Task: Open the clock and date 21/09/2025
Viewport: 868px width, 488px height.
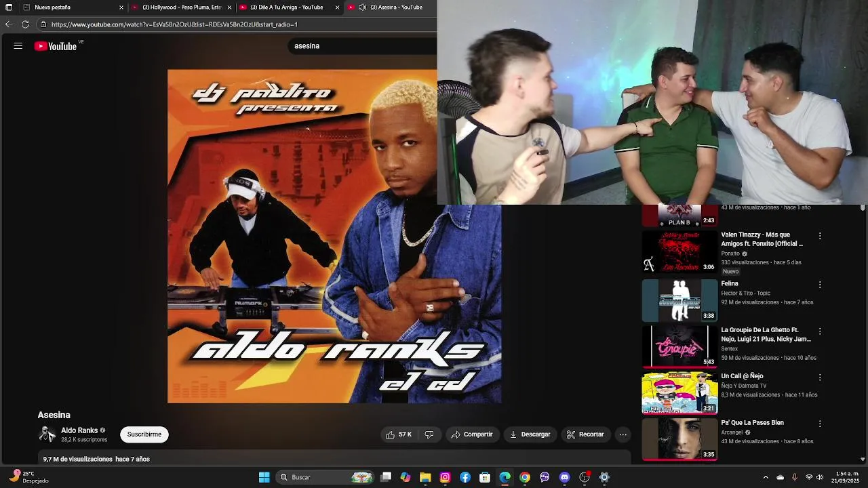Action: pos(847,477)
